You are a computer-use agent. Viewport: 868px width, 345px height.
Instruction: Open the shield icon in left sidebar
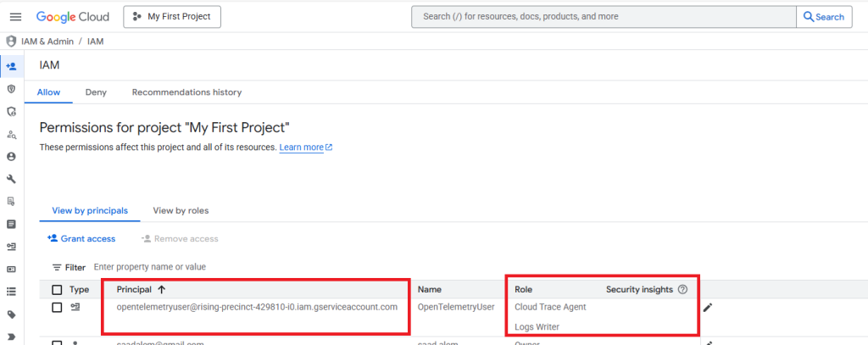[x=11, y=88]
